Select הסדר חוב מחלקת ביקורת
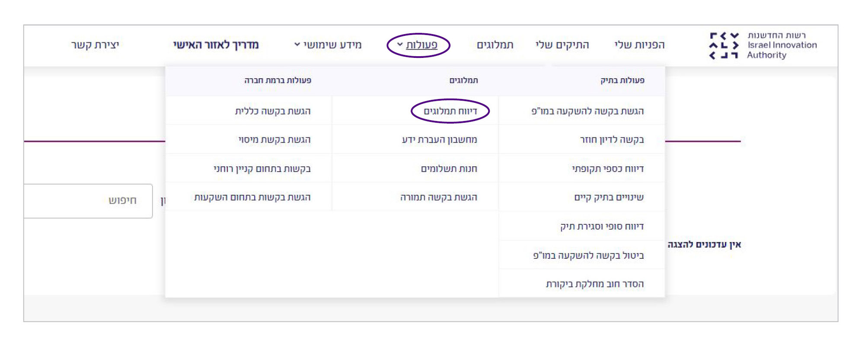Viewport: 868px width, 344px height. pos(594,284)
